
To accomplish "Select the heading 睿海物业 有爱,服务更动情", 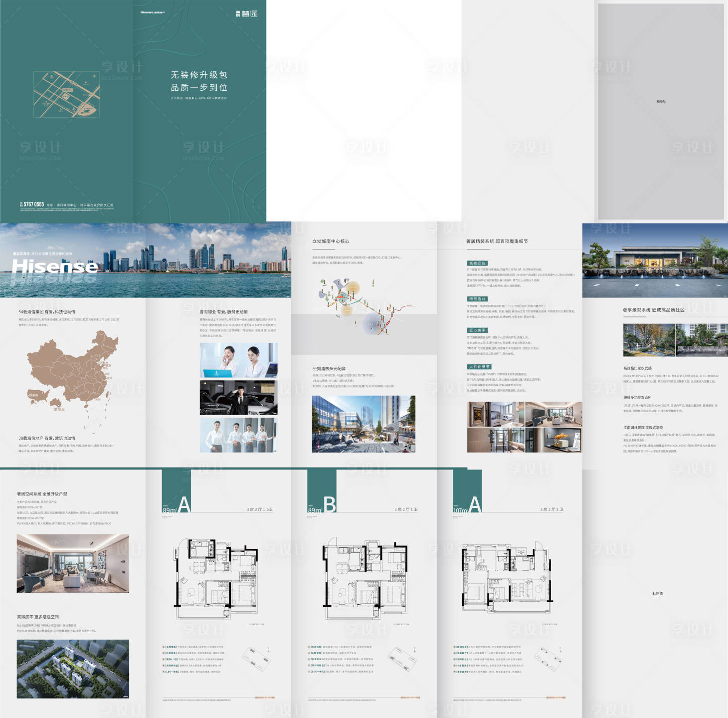I will (224, 312).
